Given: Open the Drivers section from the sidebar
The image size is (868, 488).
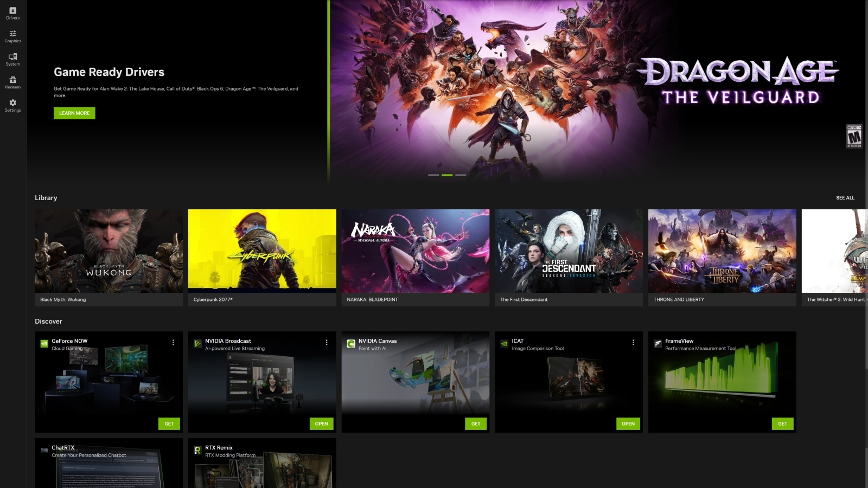Looking at the screenshot, I should coord(12,12).
